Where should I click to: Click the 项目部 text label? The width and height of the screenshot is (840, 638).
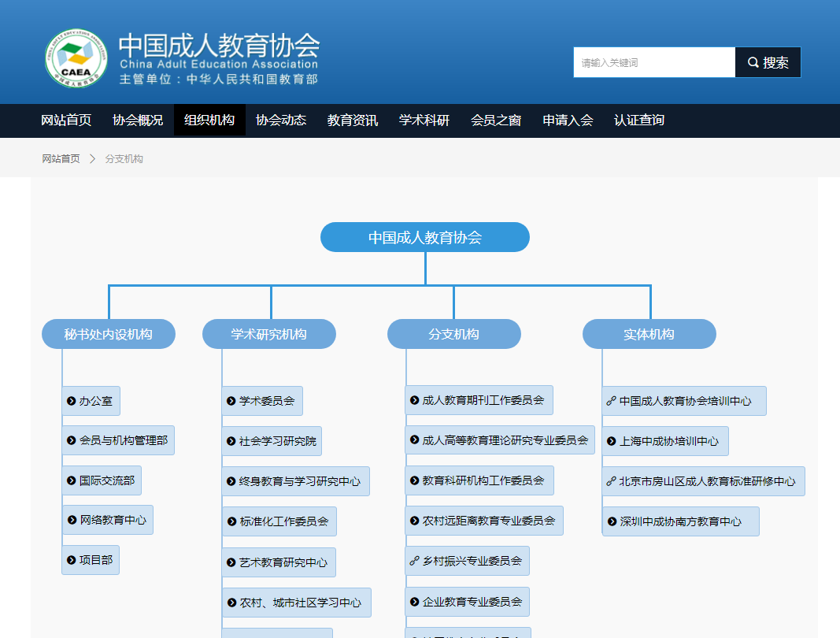(x=96, y=560)
